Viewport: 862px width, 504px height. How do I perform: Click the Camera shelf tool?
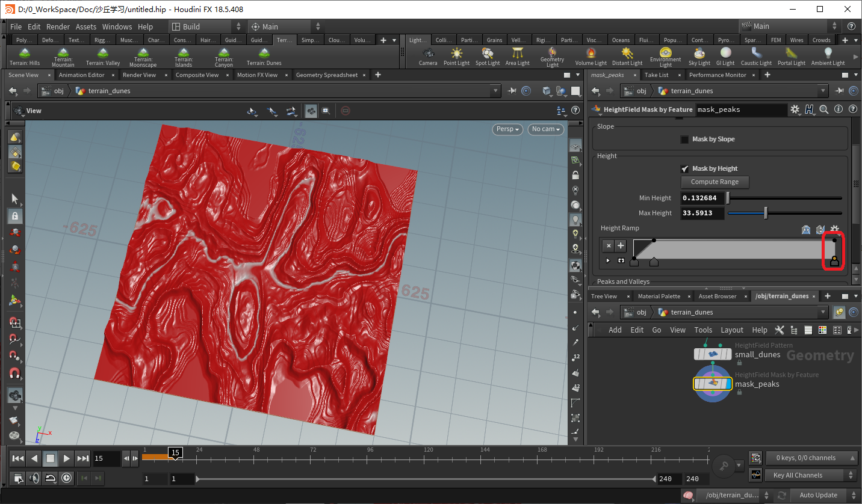click(x=428, y=57)
